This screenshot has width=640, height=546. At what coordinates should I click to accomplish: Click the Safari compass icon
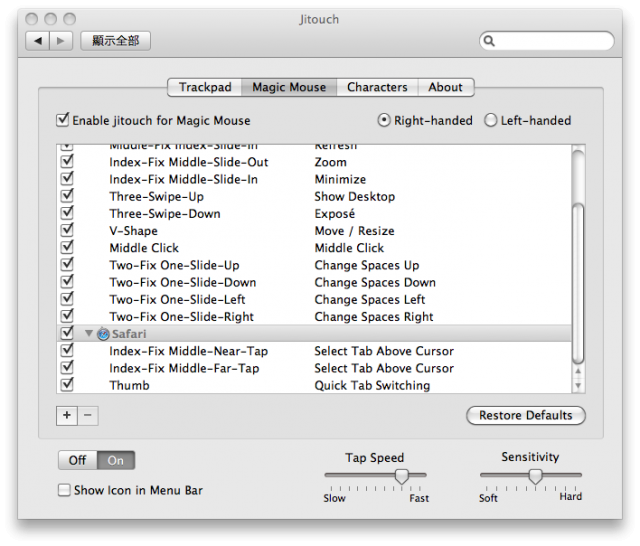pyautogui.click(x=103, y=334)
